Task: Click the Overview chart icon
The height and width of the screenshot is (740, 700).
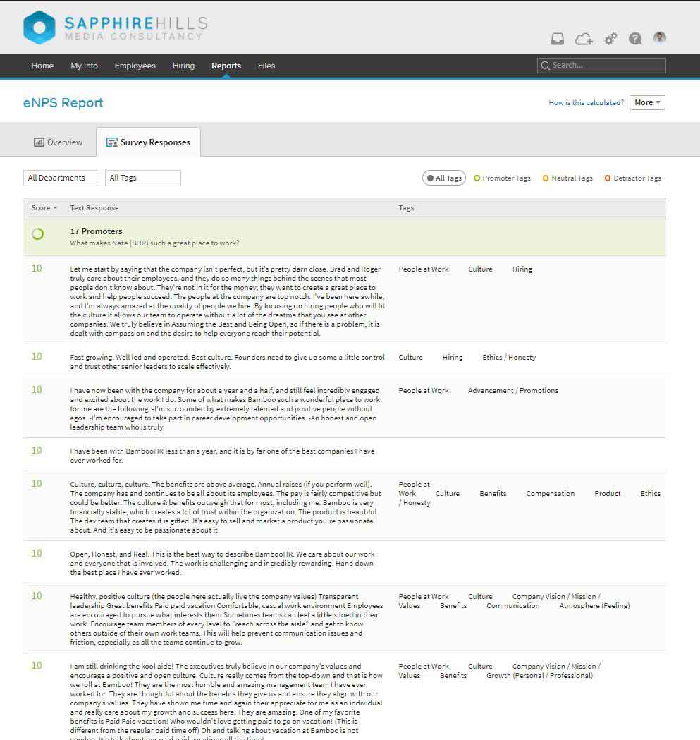Action: tap(39, 142)
